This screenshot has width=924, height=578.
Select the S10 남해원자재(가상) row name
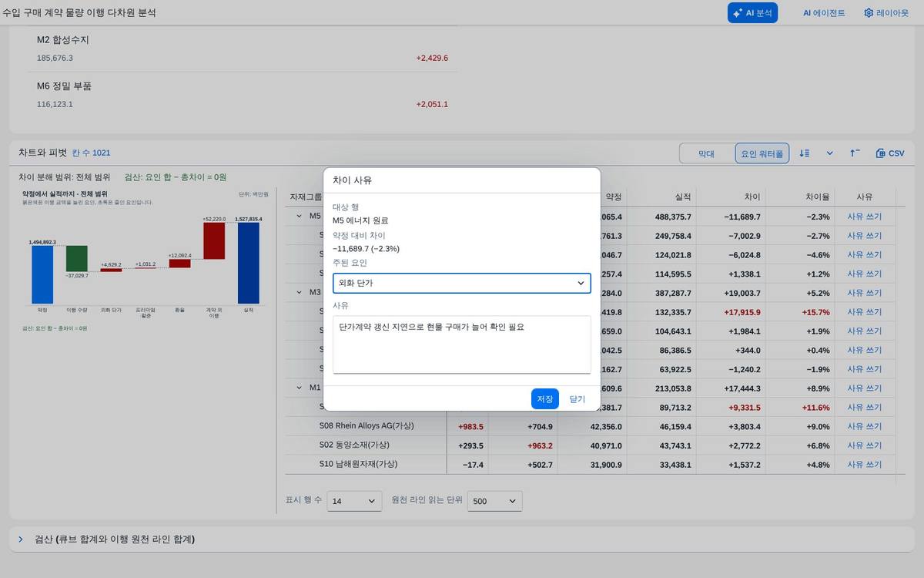point(358,464)
